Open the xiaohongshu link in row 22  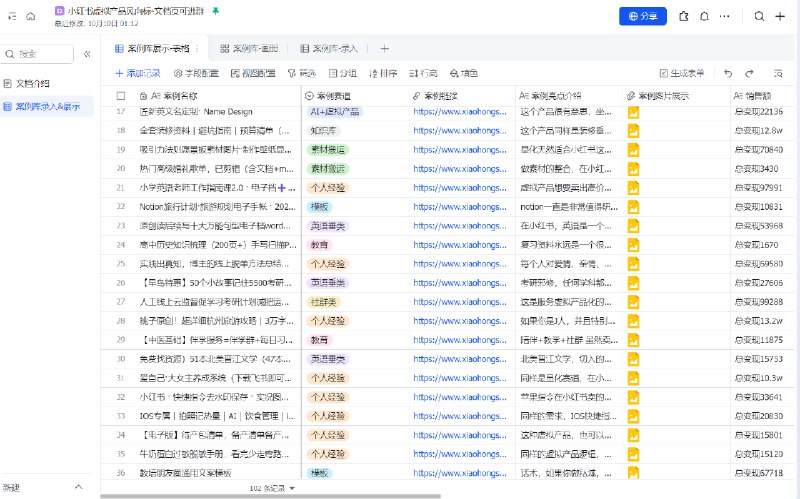(x=460, y=207)
